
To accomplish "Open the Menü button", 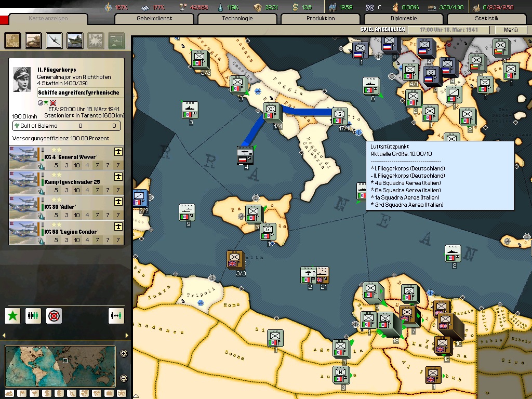I will [x=511, y=30].
